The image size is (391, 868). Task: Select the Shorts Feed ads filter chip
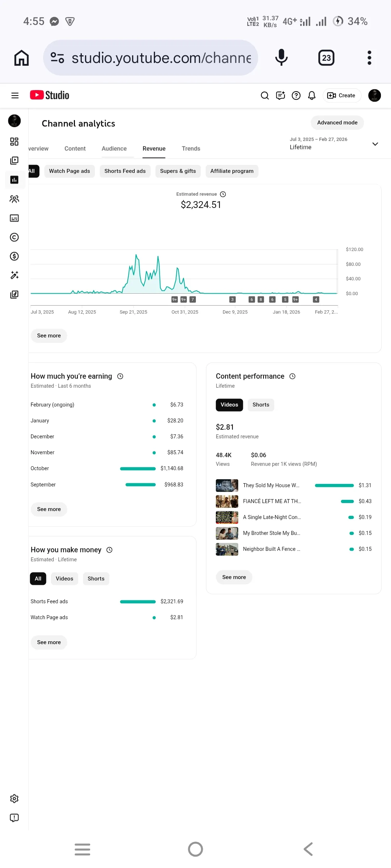tap(125, 171)
